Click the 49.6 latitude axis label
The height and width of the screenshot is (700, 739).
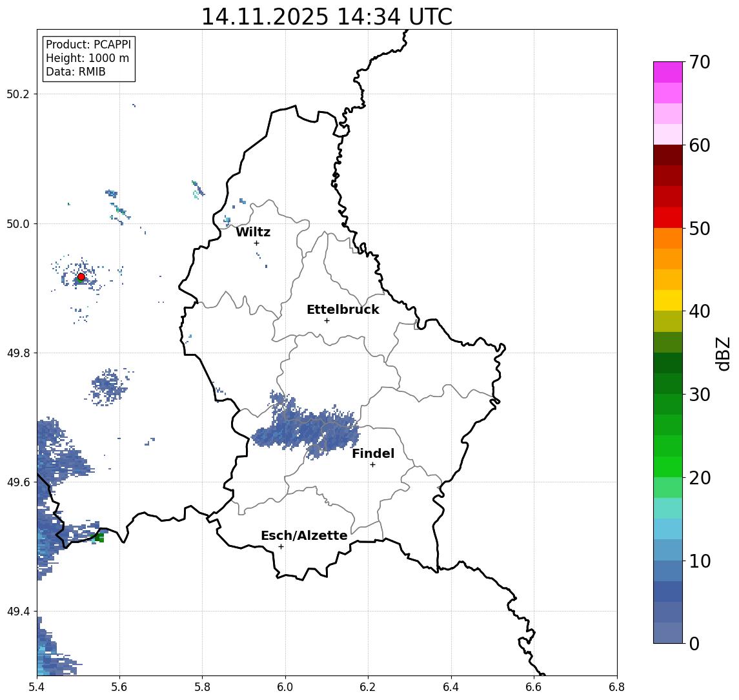[x=17, y=482]
